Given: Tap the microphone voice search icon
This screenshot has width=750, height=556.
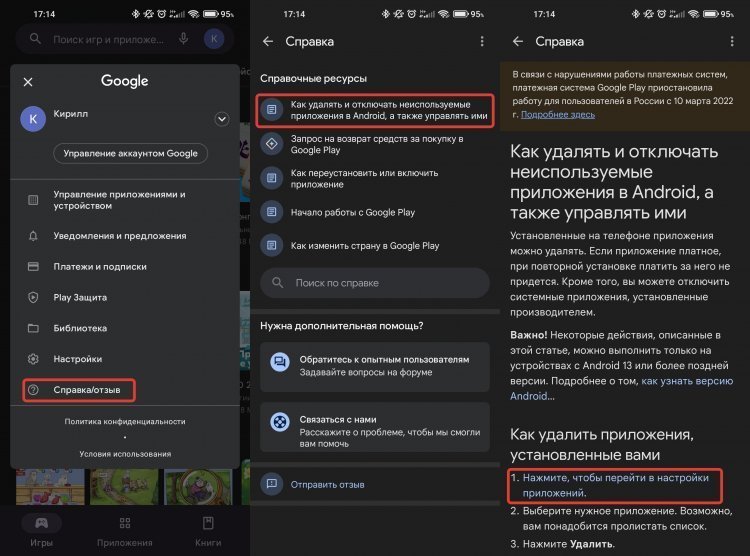Looking at the screenshot, I should click(184, 39).
